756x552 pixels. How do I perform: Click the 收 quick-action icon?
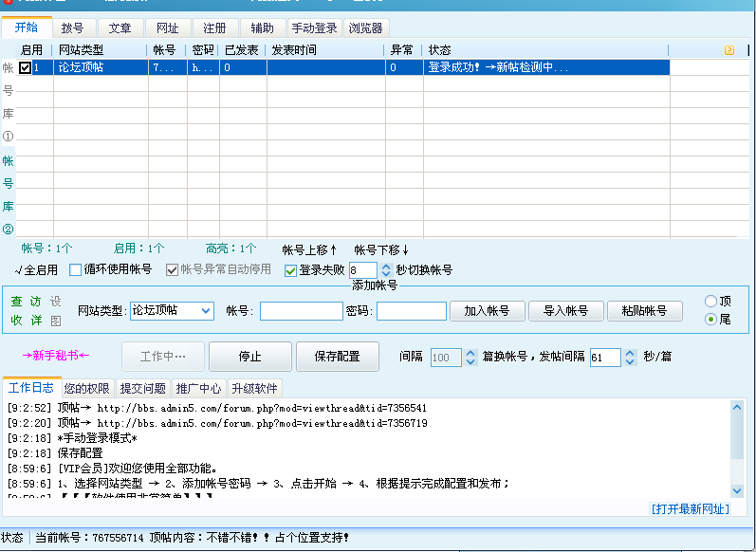17,321
